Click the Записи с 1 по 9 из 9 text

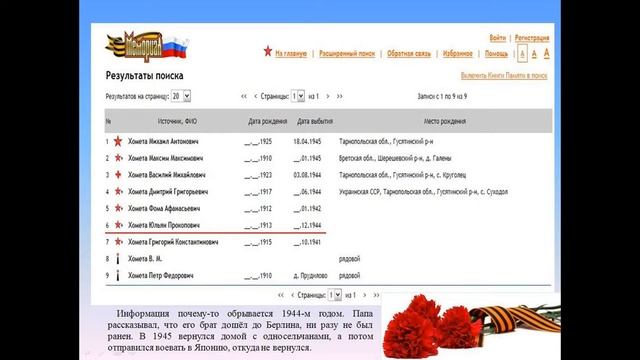click(x=442, y=96)
